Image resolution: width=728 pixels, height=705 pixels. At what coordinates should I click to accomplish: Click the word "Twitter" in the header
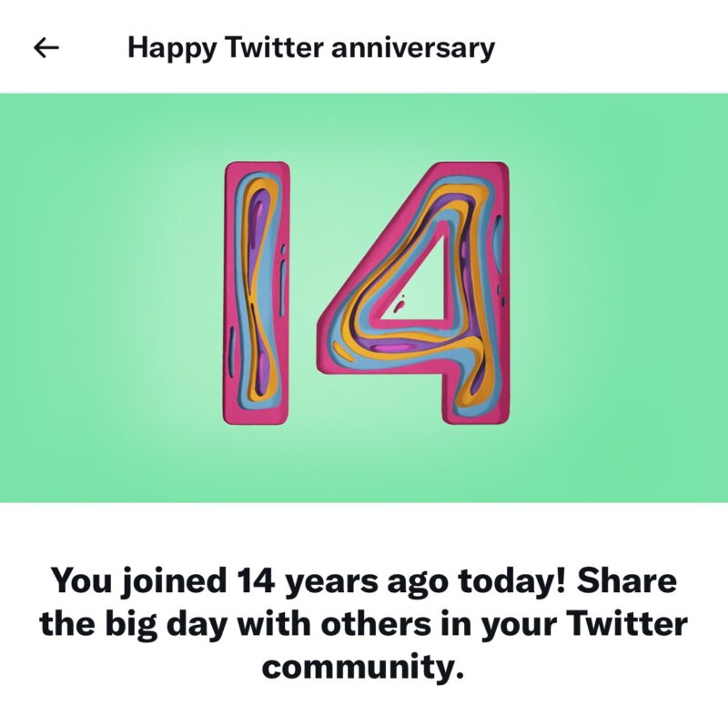point(273,47)
